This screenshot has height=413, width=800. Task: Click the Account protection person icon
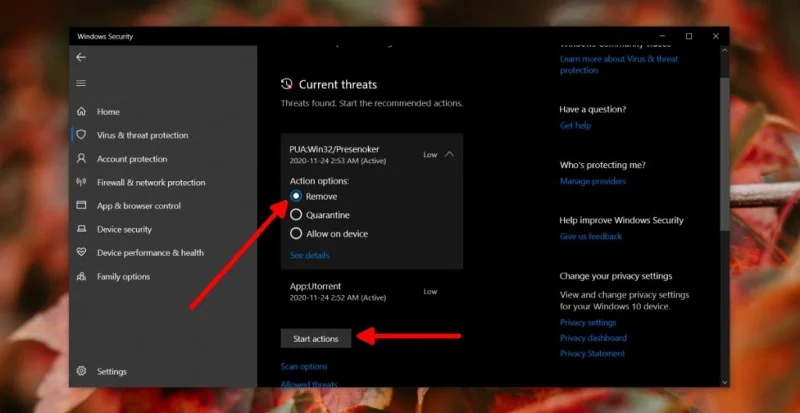(x=81, y=158)
